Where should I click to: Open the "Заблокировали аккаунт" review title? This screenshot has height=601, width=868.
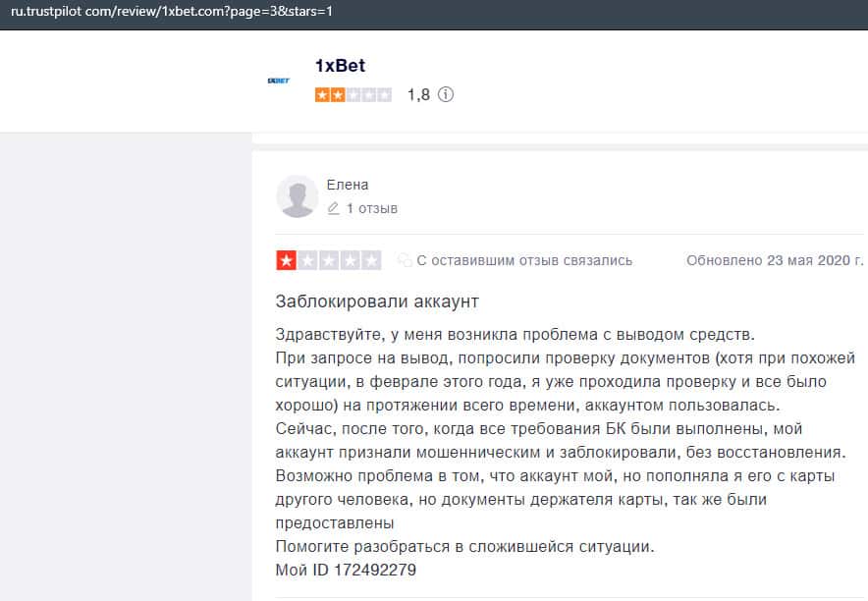tap(377, 300)
